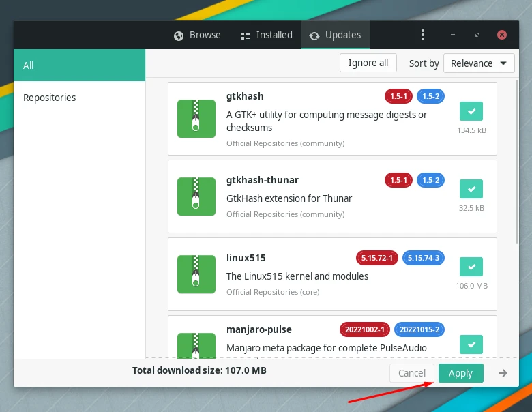Click the Cancel button
This screenshot has width=532, height=412.
(411, 373)
